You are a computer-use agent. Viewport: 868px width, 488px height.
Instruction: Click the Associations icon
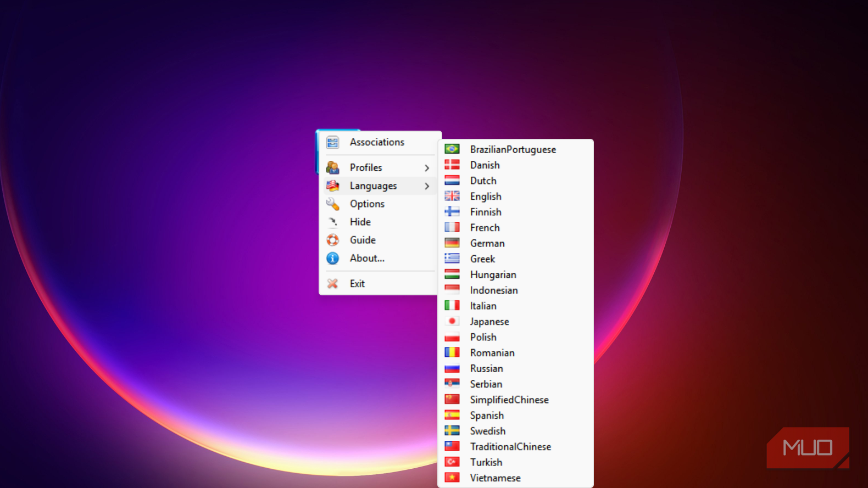coord(332,142)
